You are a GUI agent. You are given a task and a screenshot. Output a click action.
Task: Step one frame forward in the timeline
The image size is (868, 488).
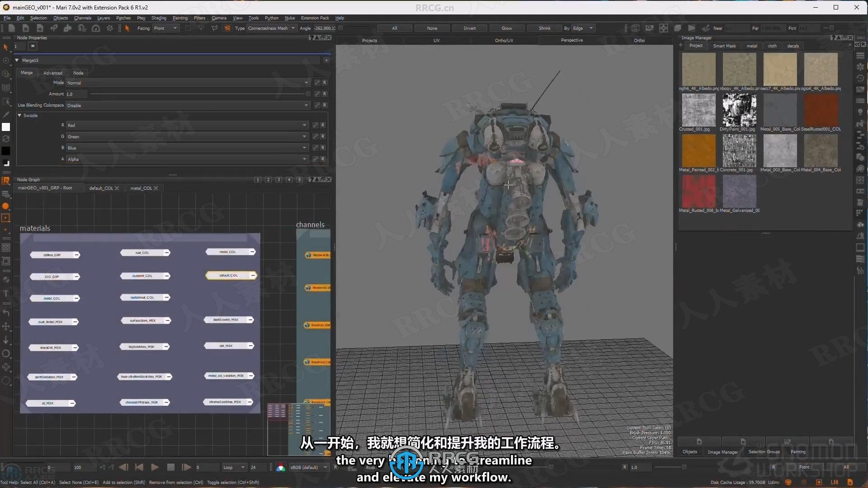[x=186, y=467]
